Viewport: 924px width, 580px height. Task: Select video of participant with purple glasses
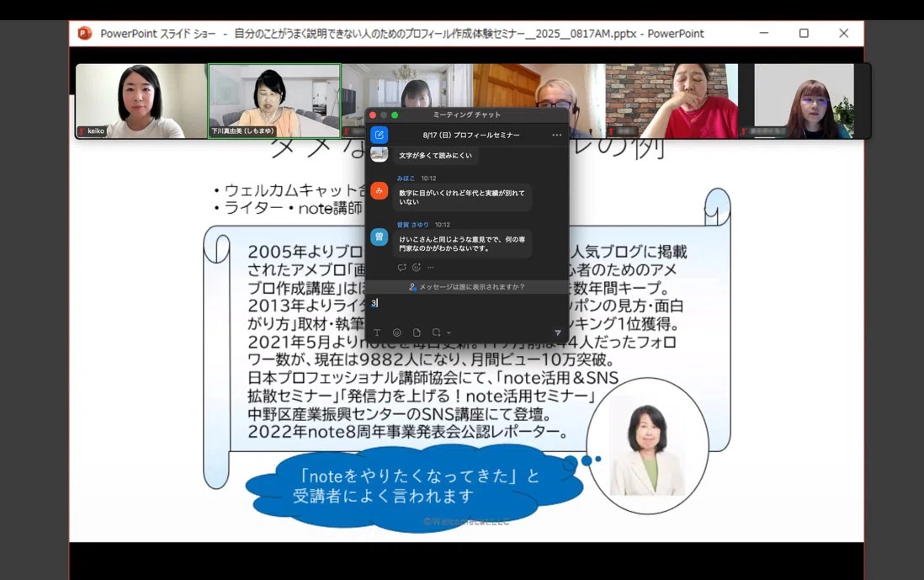(804, 101)
